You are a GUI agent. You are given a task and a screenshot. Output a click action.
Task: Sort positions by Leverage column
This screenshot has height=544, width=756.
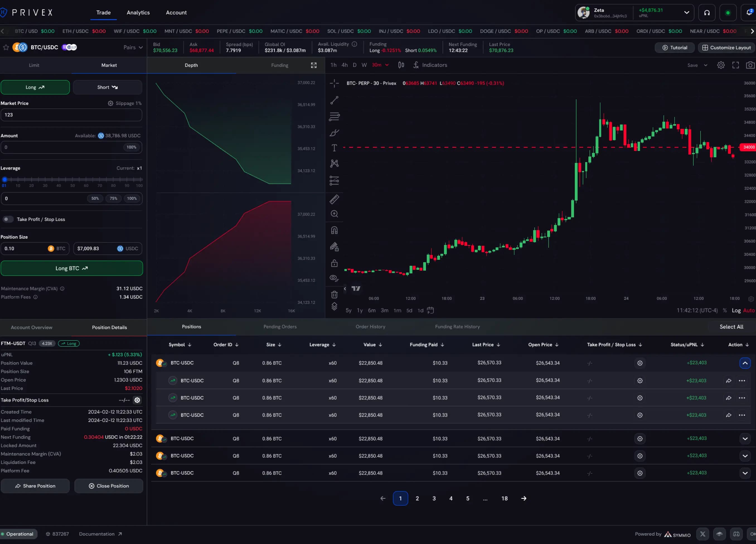(322, 345)
